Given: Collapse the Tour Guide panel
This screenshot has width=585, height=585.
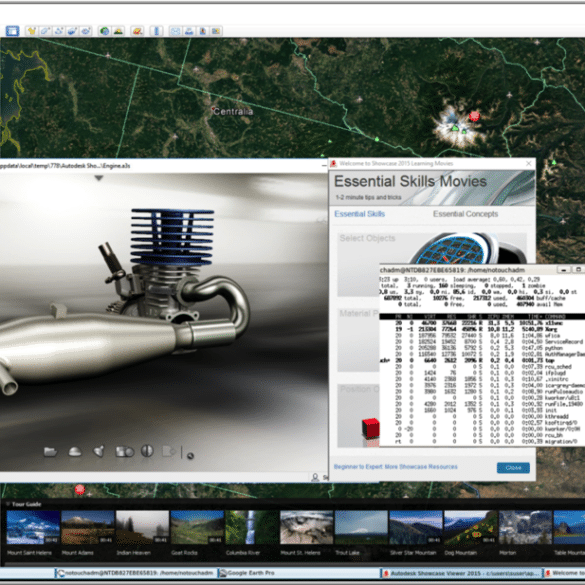Looking at the screenshot, I should [8, 504].
